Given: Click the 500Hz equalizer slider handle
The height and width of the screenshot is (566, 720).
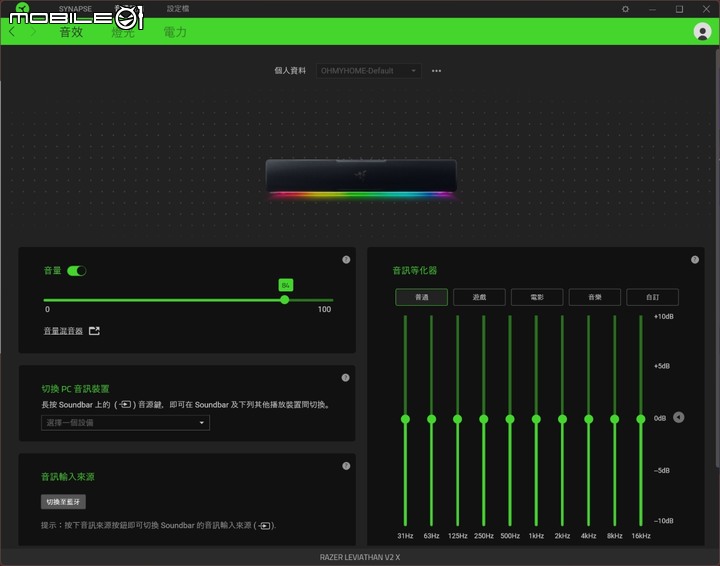Looking at the screenshot, I should point(510,419).
